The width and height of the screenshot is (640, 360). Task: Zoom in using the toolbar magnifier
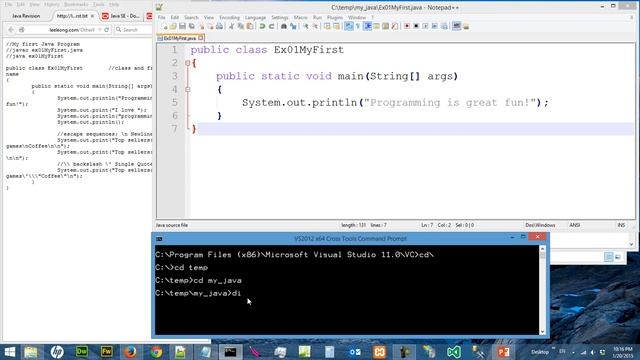pos(306,26)
